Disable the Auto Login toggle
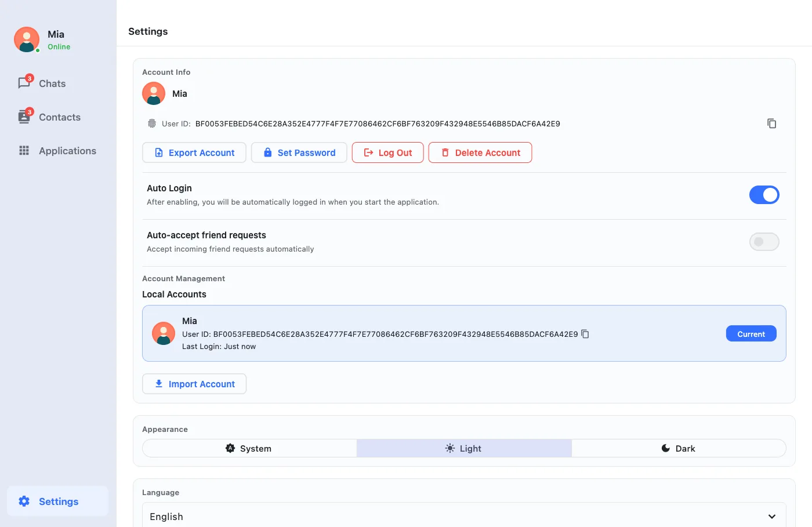The width and height of the screenshot is (812, 527). (764, 195)
